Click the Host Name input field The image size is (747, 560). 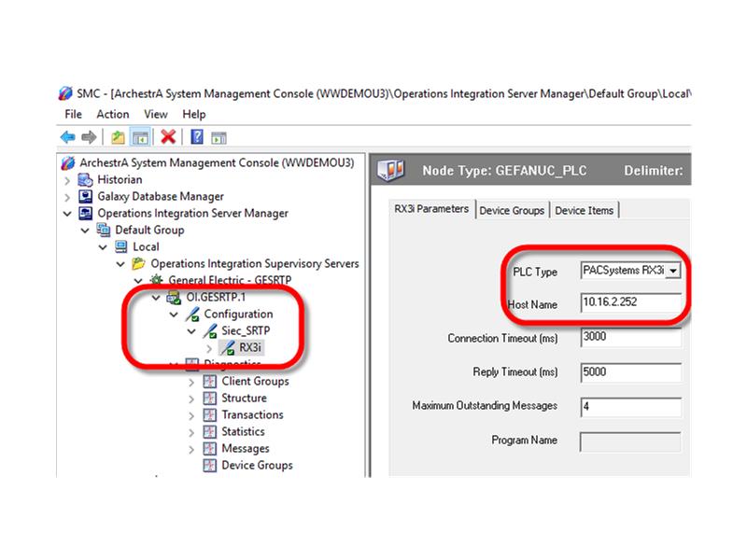631,302
